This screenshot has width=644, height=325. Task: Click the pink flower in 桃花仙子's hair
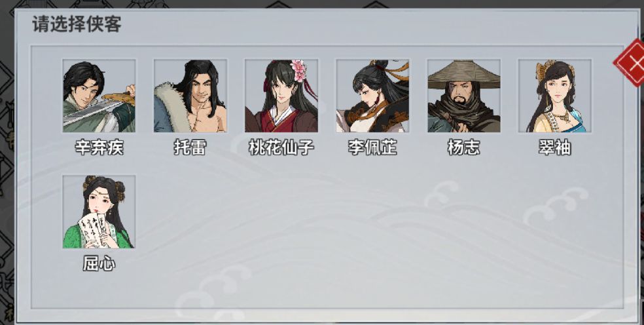(298, 69)
